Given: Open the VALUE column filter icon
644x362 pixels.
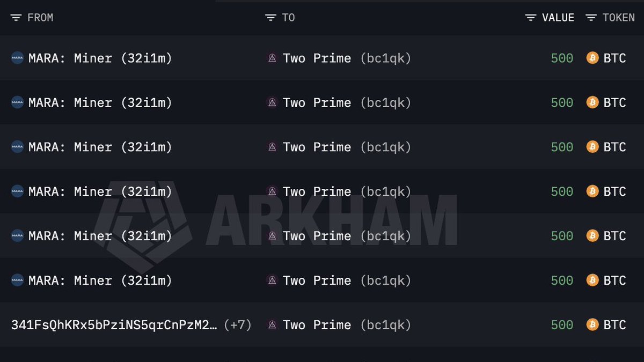Looking at the screenshot, I should (x=530, y=18).
